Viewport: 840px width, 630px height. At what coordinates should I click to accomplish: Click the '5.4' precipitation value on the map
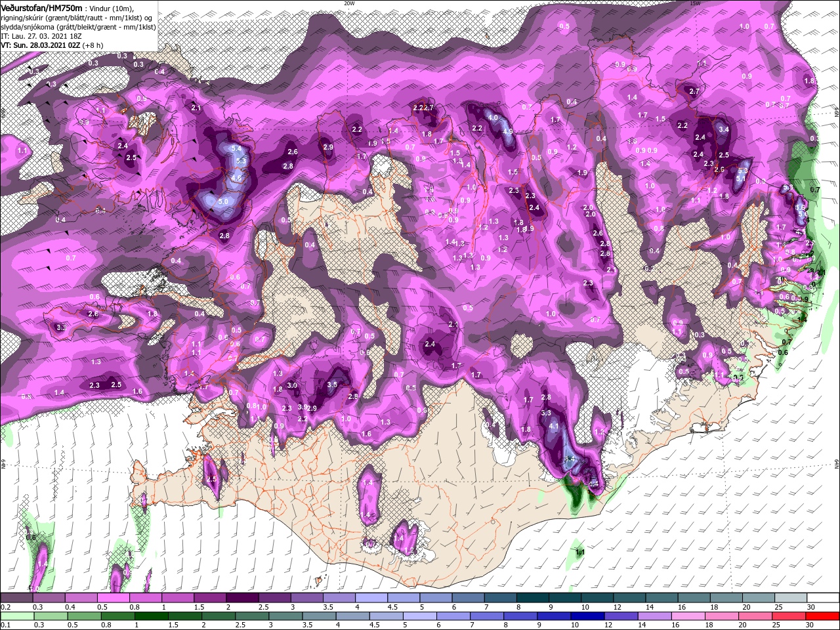[x=237, y=149]
